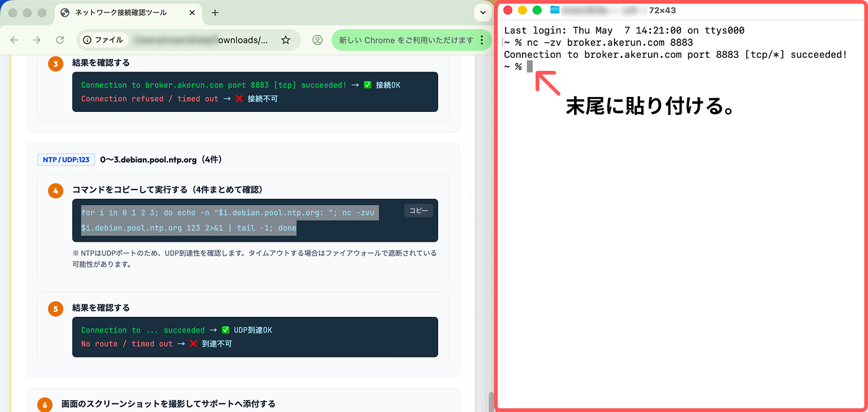Image resolution: width=868 pixels, height=412 pixels.
Task: Click the UDP到達OK success line
Action: pyautogui.click(x=176, y=330)
